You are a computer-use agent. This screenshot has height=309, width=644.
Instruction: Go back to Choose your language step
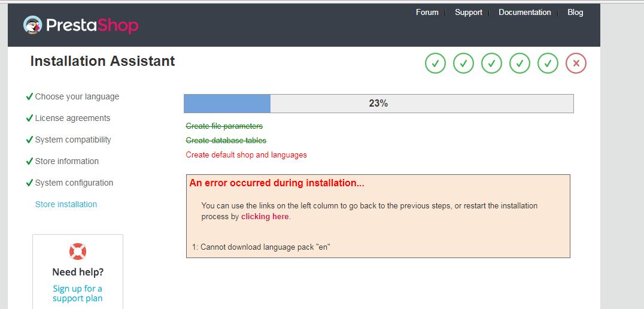click(77, 96)
